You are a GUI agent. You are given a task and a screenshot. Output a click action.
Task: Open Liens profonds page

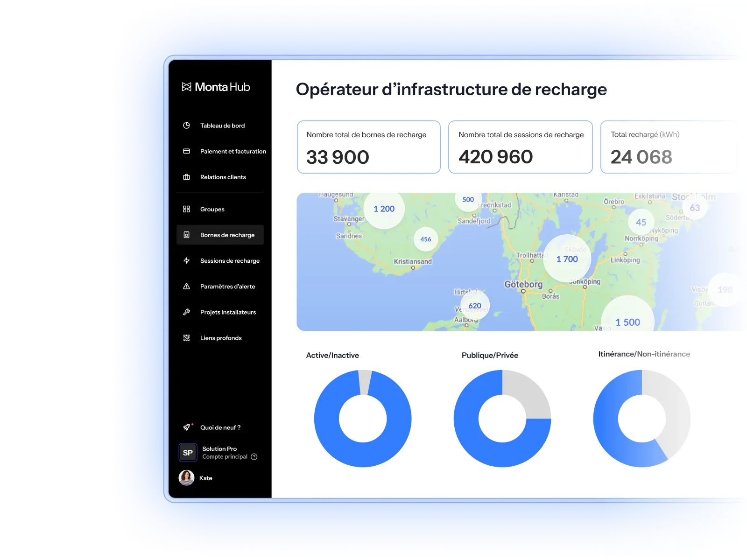[x=221, y=338]
